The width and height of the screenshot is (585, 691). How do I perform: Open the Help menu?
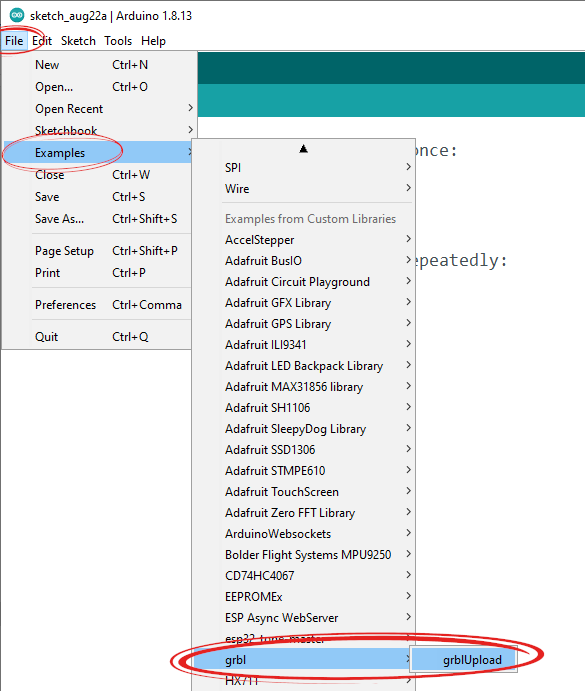click(x=153, y=41)
